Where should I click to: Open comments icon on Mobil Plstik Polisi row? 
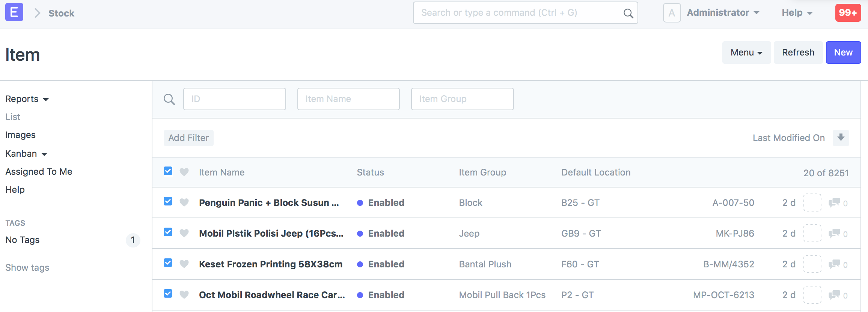(x=835, y=233)
